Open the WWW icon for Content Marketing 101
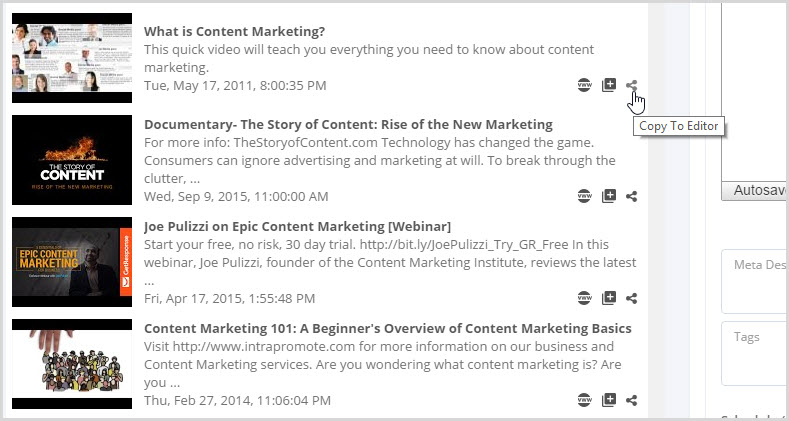This screenshot has height=421, width=789. point(584,400)
